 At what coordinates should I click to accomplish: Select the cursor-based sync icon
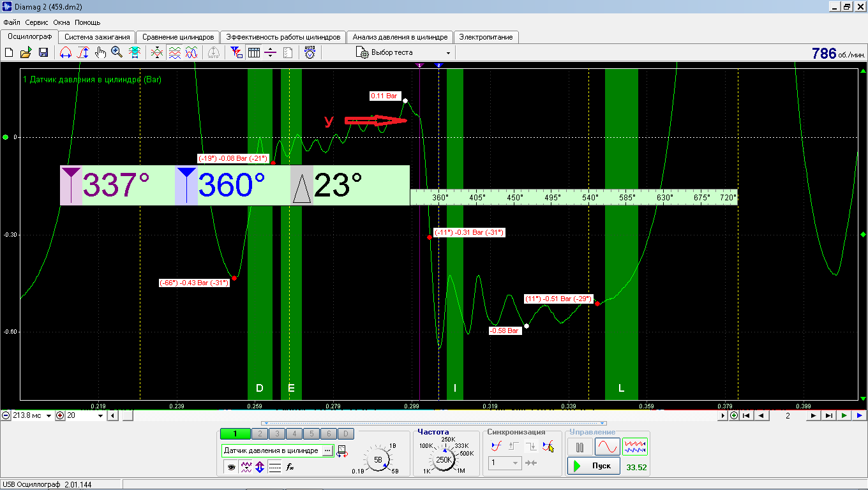pyautogui.click(x=548, y=447)
